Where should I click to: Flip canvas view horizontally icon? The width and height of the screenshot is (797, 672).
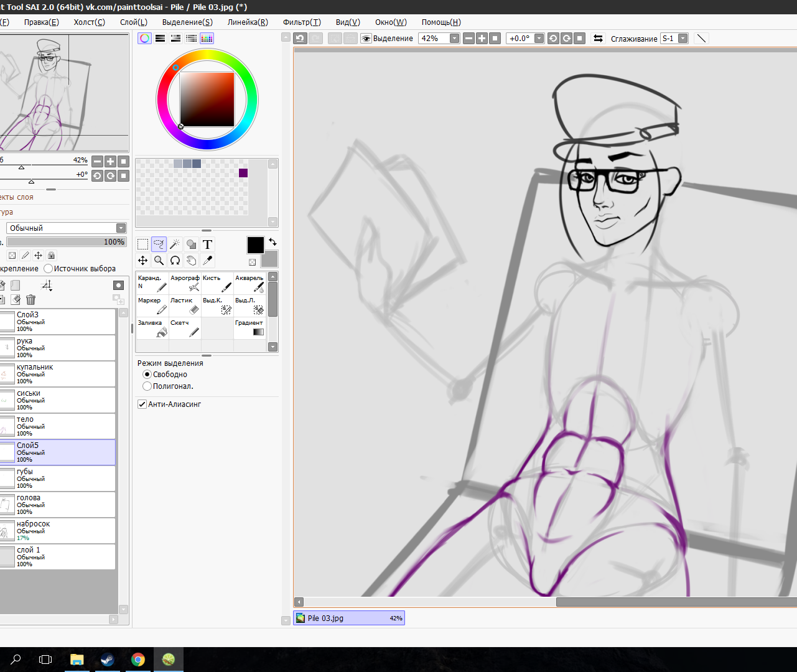click(x=598, y=39)
